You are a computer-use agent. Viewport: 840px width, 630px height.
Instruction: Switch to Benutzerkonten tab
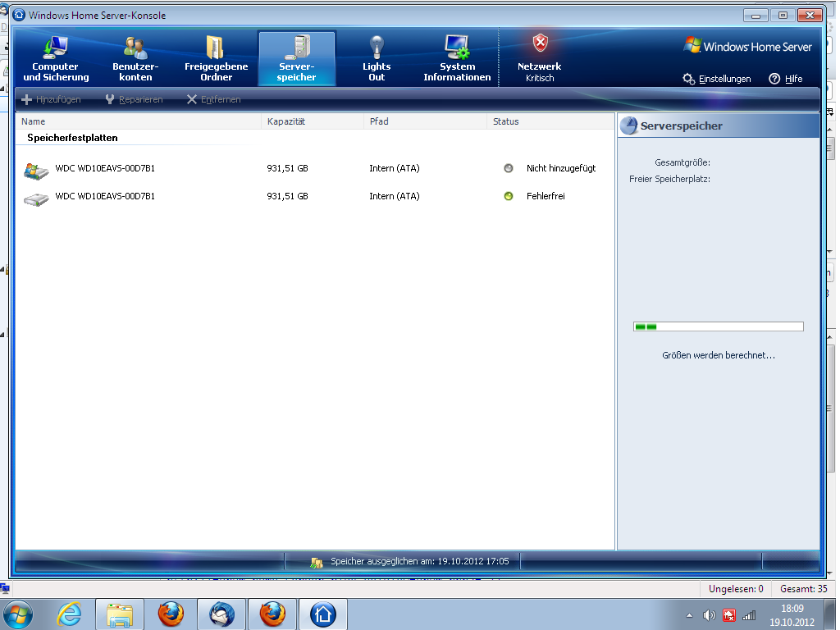coord(135,58)
